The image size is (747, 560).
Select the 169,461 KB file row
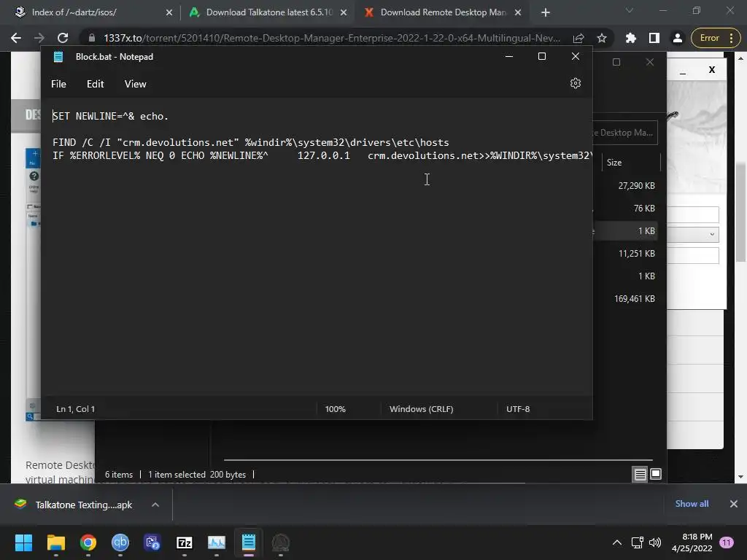click(x=625, y=298)
